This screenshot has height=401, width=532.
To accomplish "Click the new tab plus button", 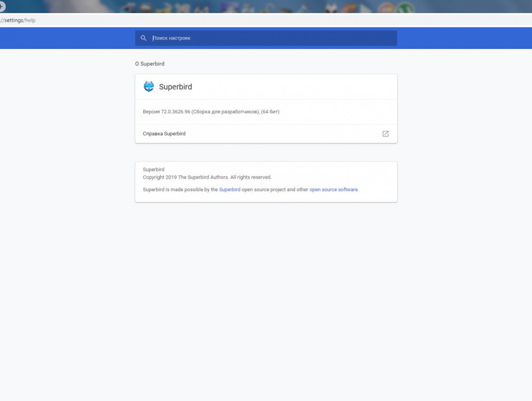I will (2, 6).
